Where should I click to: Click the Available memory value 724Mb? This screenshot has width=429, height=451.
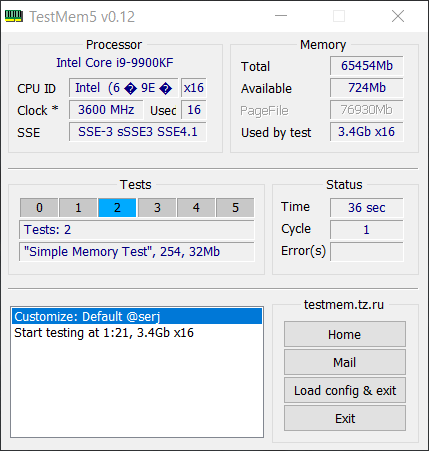(x=367, y=88)
